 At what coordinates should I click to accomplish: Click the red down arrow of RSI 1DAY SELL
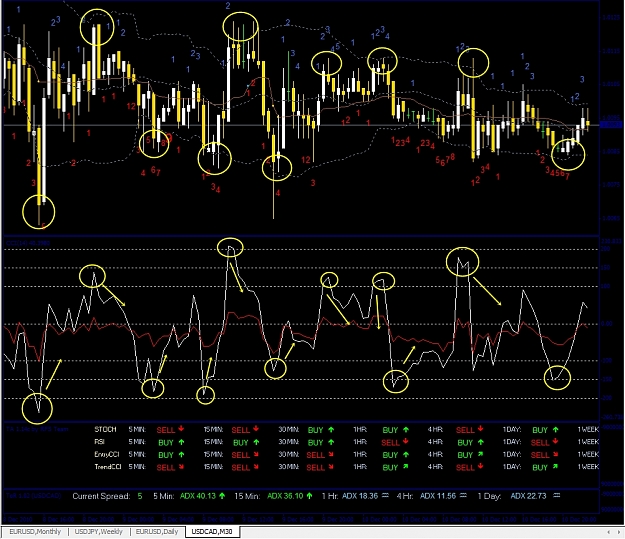[x=555, y=442]
